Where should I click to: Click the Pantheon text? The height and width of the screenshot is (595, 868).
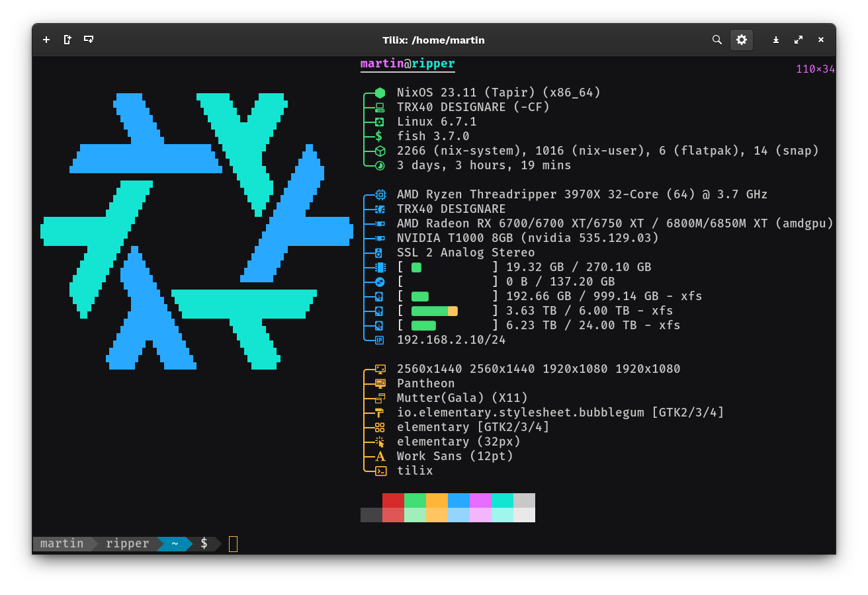pos(426,383)
